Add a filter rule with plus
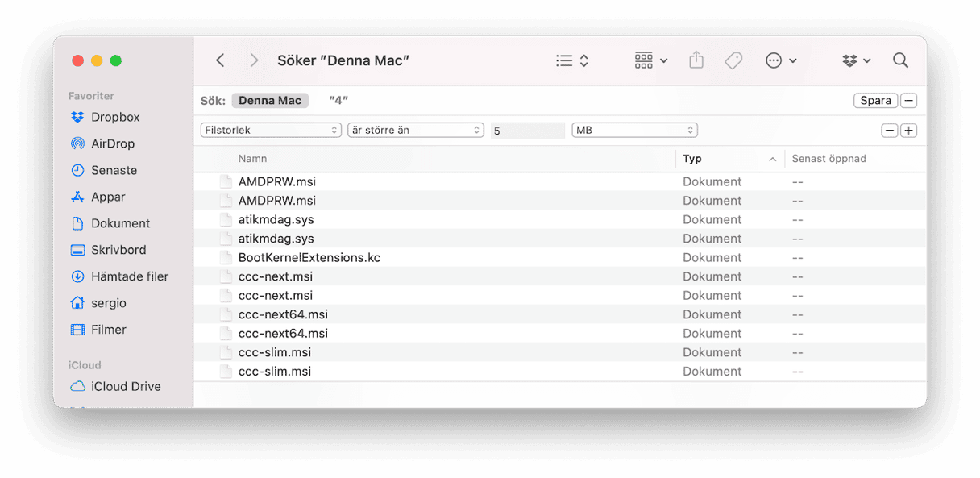Viewport: 980px width, 478px height. pyautogui.click(x=908, y=131)
